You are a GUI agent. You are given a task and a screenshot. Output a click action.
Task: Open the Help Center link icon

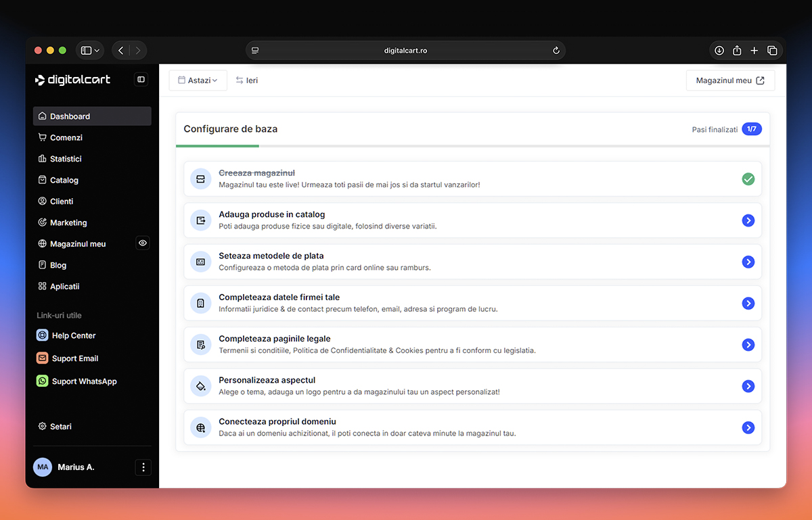[x=42, y=335]
